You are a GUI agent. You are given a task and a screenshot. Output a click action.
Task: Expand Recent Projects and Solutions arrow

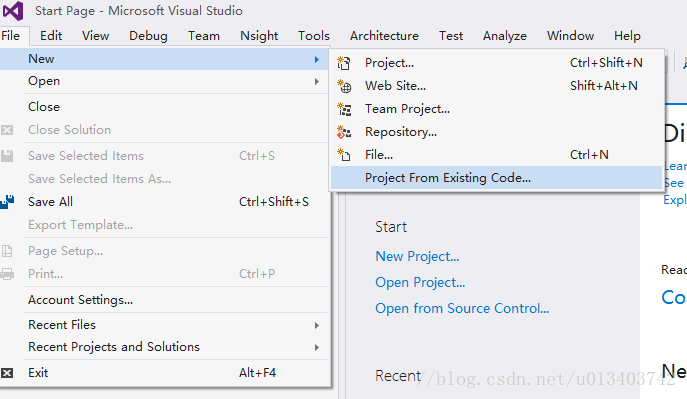pos(316,347)
